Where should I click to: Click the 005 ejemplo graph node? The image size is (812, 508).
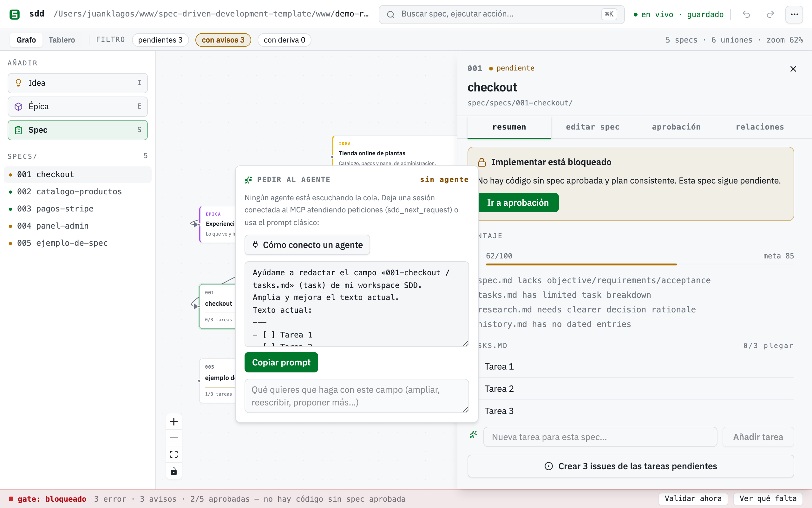(217, 381)
